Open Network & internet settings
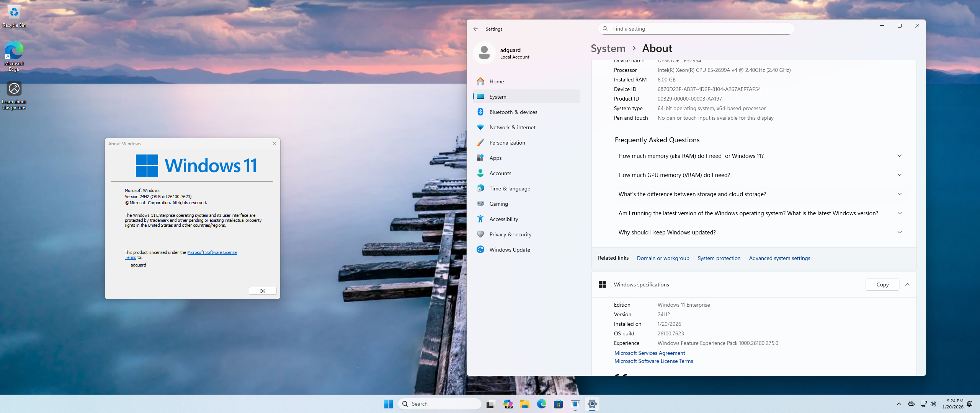The height and width of the screenshot is (413, 980). [512, 127]
